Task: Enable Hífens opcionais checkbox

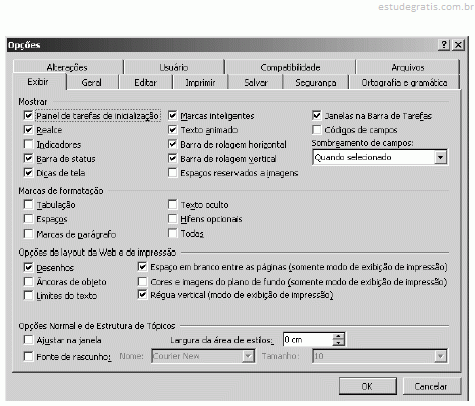Action: (x=172, y=219)
